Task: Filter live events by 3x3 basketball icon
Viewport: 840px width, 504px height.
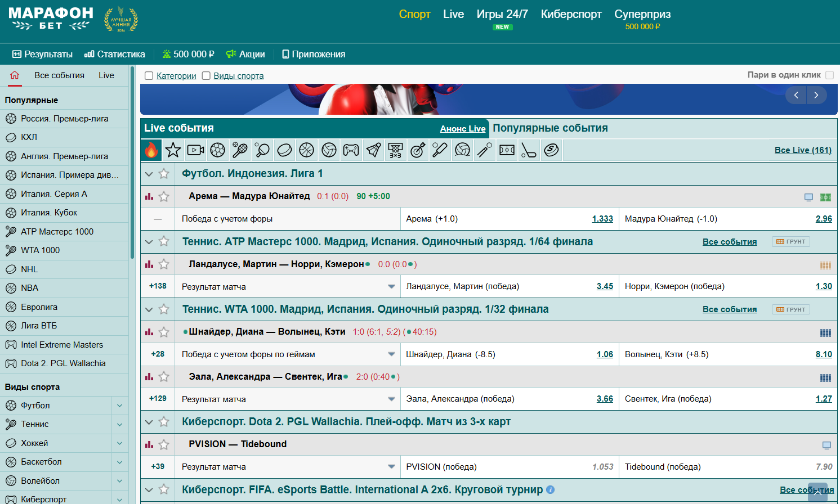Action: [396, 150]
